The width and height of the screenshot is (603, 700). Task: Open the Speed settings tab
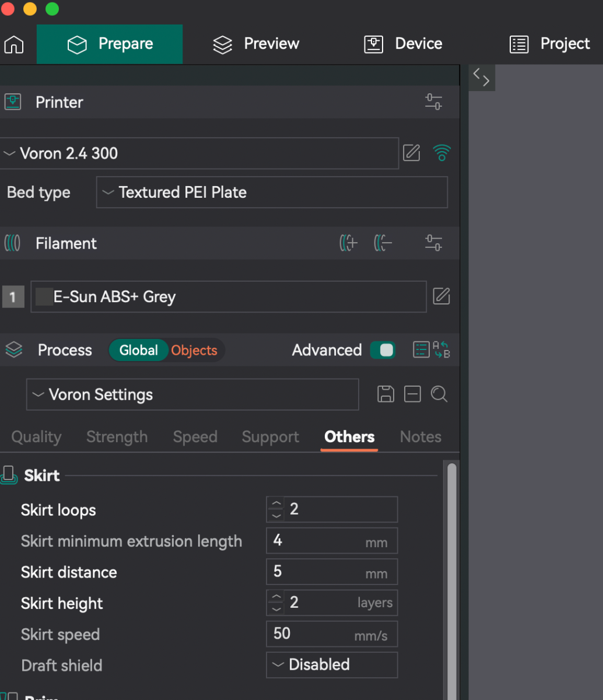click(195, 437)
